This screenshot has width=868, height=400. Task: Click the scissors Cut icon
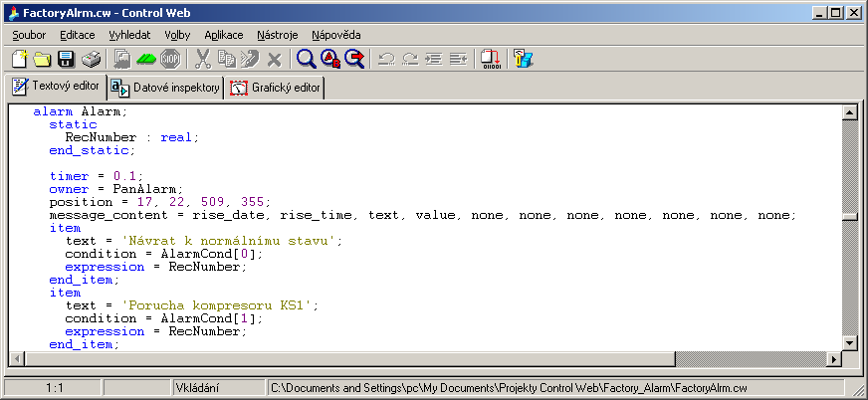(x=203, y=59)
